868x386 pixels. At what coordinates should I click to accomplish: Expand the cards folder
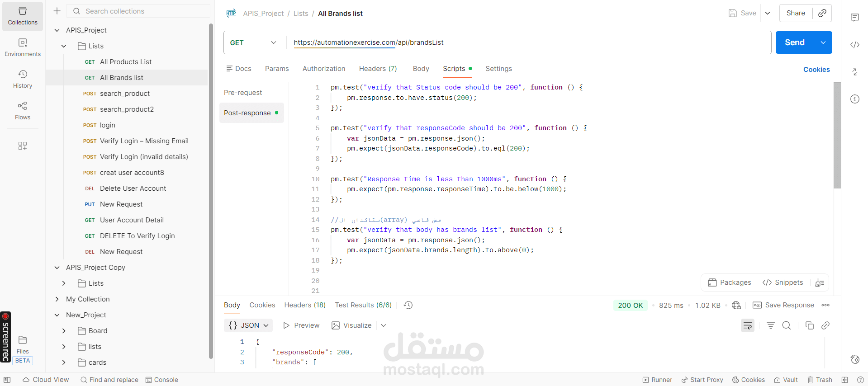[64, 362]
